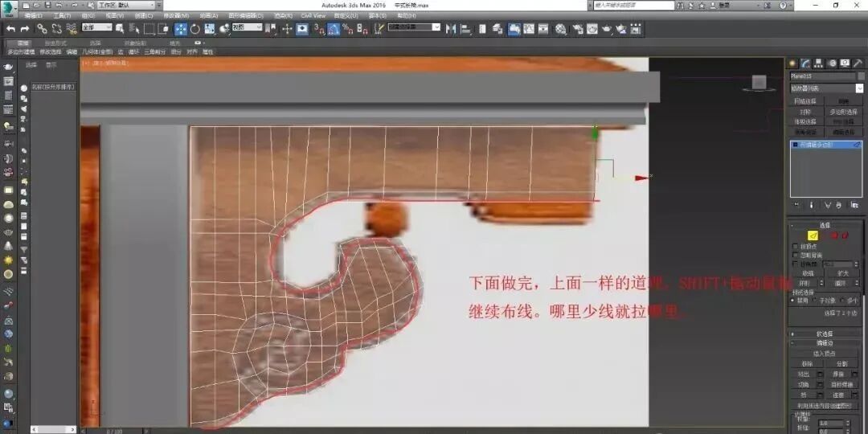Click the binoculars search icon in title bar
Image resolution: width=868 pixels, height=434 pixels.
click(679, 5)
